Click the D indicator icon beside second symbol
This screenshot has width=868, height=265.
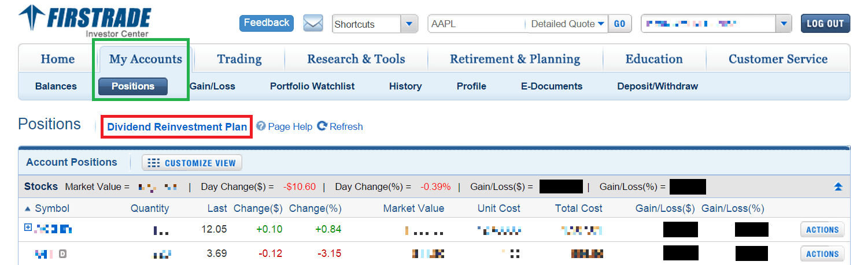click(x=63, y=253)
